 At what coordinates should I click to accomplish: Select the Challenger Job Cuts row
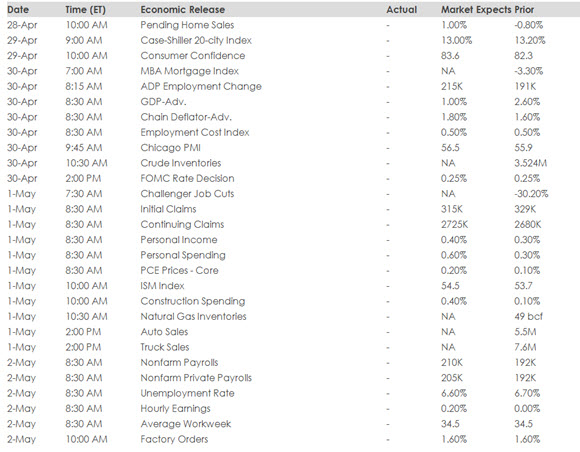pyautogui.click(x=290, y=194)
